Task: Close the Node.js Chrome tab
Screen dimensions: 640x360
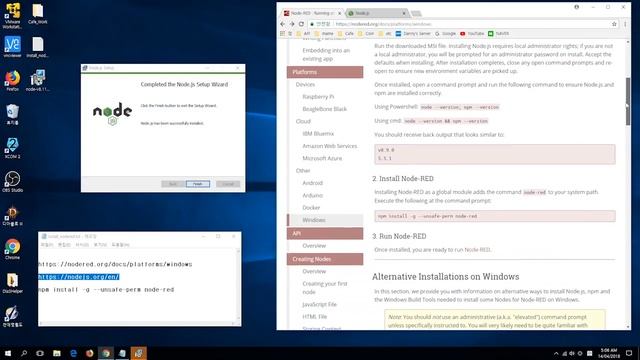Action: click(x=404, y=13)
